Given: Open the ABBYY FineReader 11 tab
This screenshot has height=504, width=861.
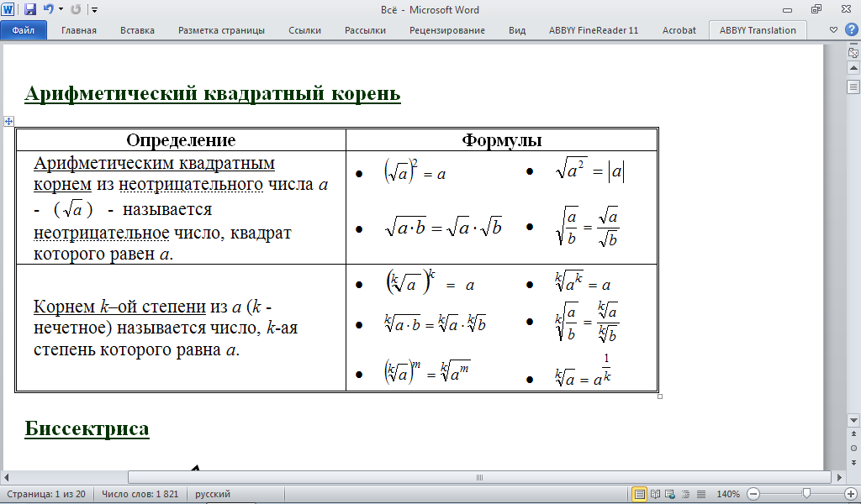Looking at the screenshot, I should click(x=594, y=30).
